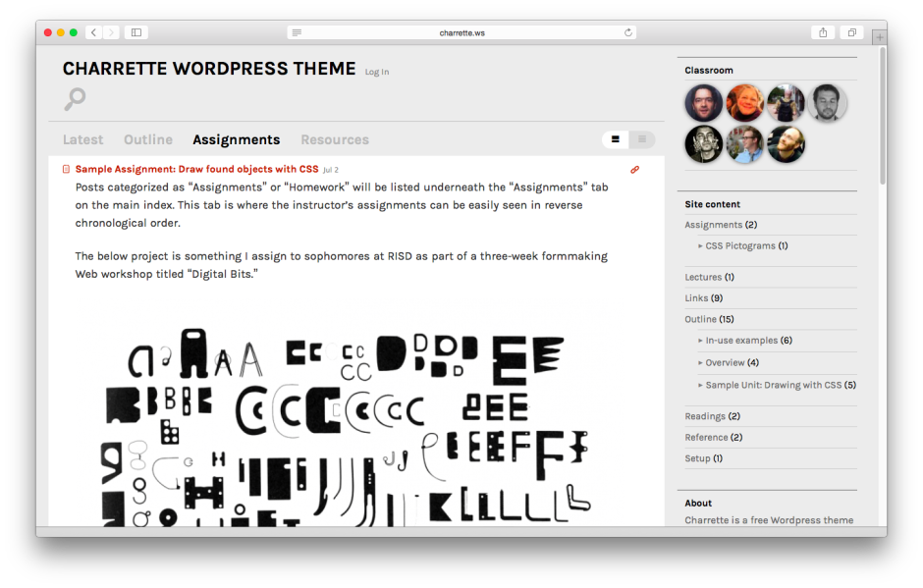
Task: Open the Outline (15) category link
Action: pos(709,320)
